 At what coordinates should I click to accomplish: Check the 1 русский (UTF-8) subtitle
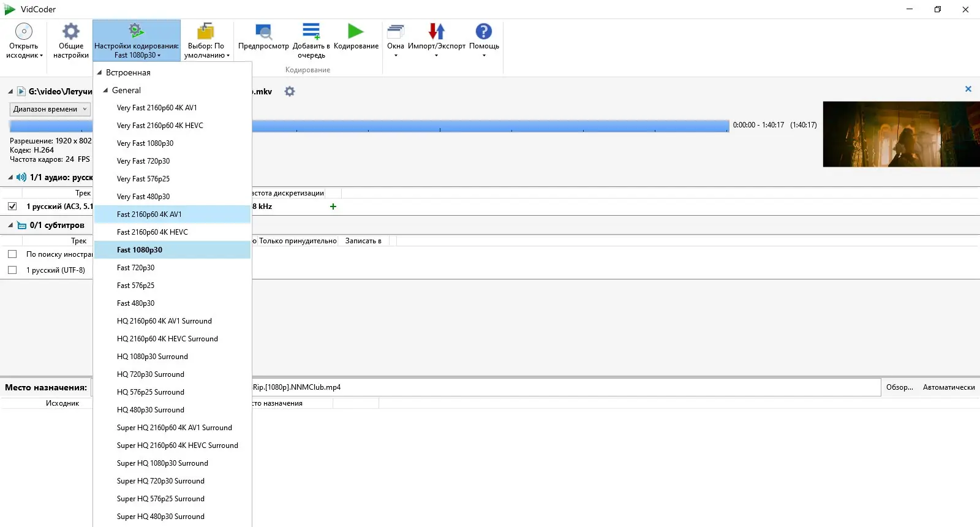[12, 270]
